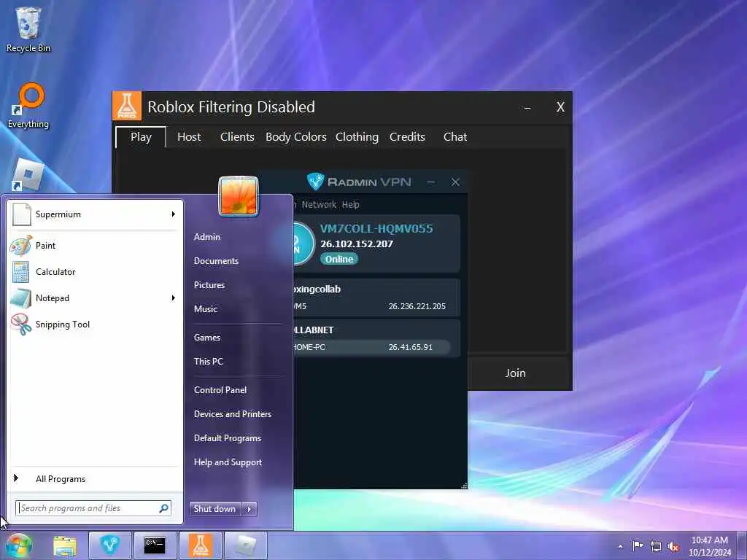Open Pictures from the Start menu

(x=209, y=285)
